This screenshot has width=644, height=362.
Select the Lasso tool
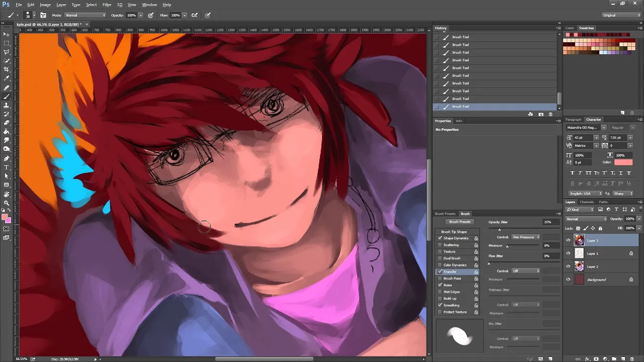pyautogui.click(x=7, y=52)
